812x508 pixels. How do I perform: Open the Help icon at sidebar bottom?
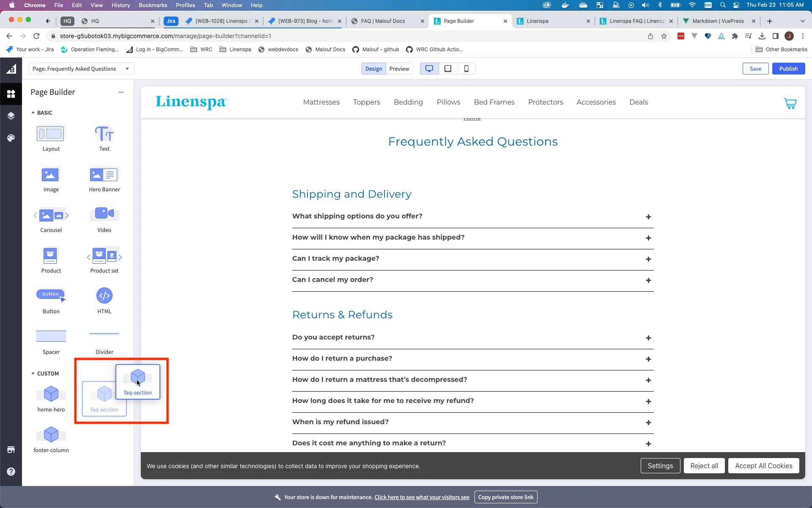[x=11, y=471]
